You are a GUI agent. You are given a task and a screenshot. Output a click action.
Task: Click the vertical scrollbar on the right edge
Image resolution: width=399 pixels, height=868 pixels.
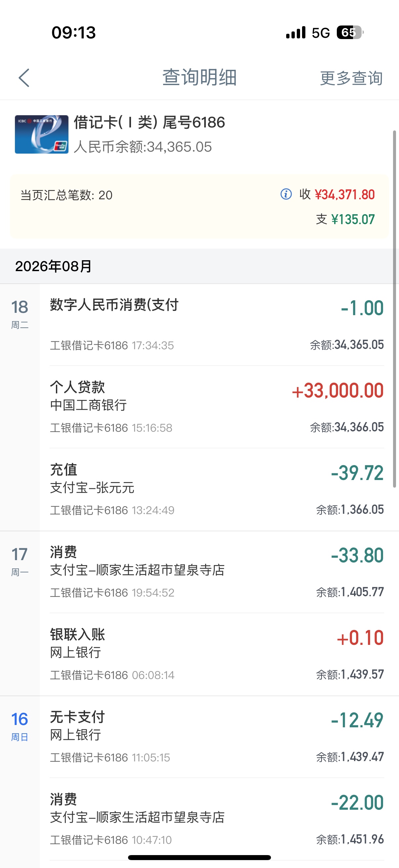394,309
